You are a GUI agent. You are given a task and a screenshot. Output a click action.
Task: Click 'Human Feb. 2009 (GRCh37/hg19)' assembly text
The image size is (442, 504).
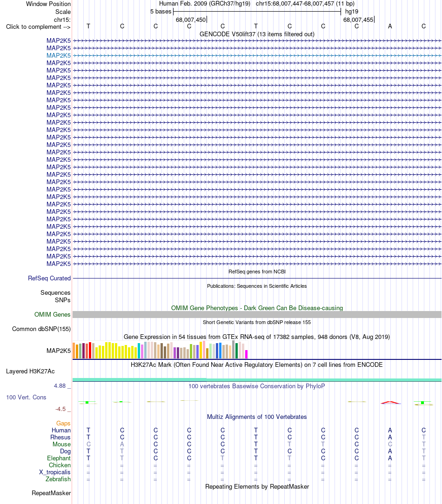coord(204,4)
